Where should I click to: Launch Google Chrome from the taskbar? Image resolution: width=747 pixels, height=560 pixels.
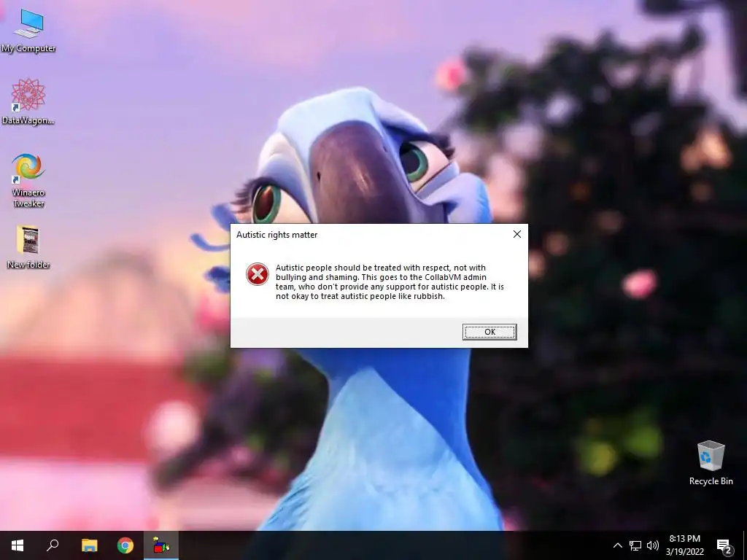tap(125, 545)
